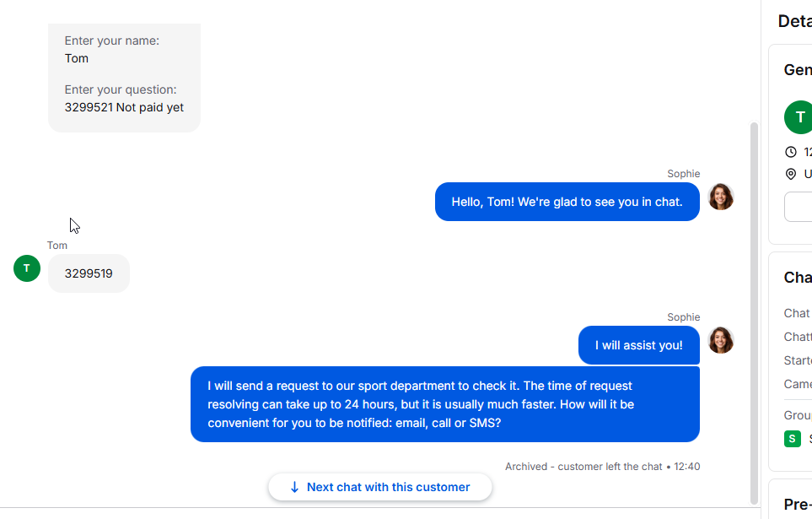Click the 'Sophie' label above the greeting
Screen dimensions: 812x519
click(x=683, y=174)
